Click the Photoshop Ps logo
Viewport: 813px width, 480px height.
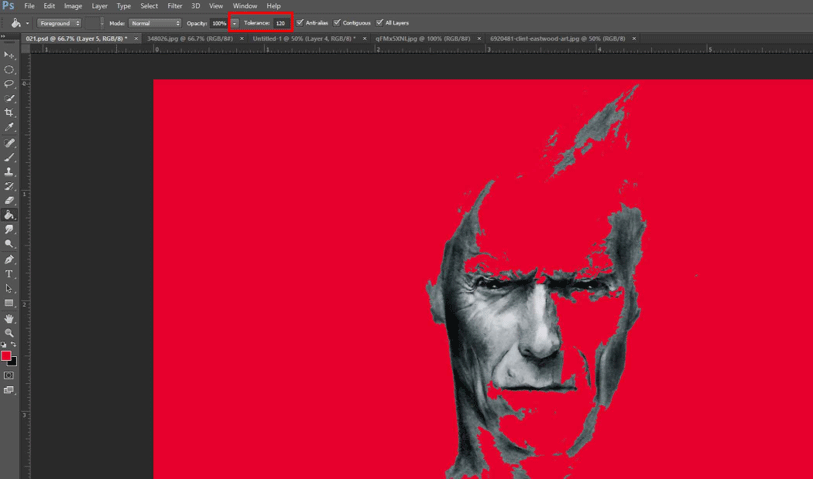point(8,6)
